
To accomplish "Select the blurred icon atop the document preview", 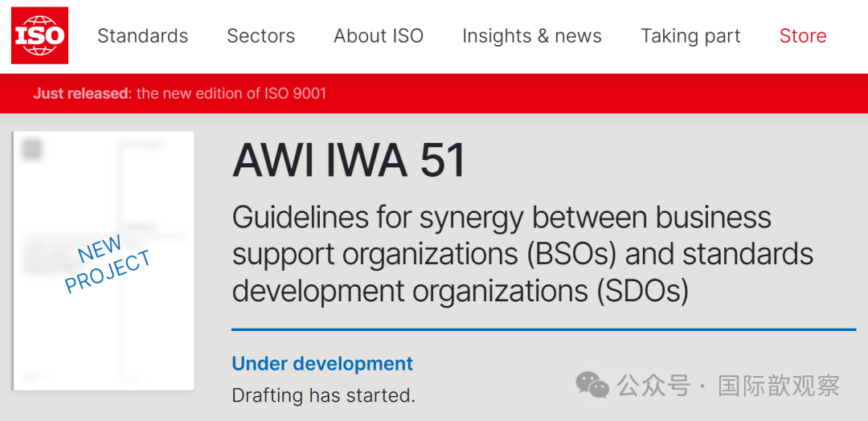I will (31, 149).
